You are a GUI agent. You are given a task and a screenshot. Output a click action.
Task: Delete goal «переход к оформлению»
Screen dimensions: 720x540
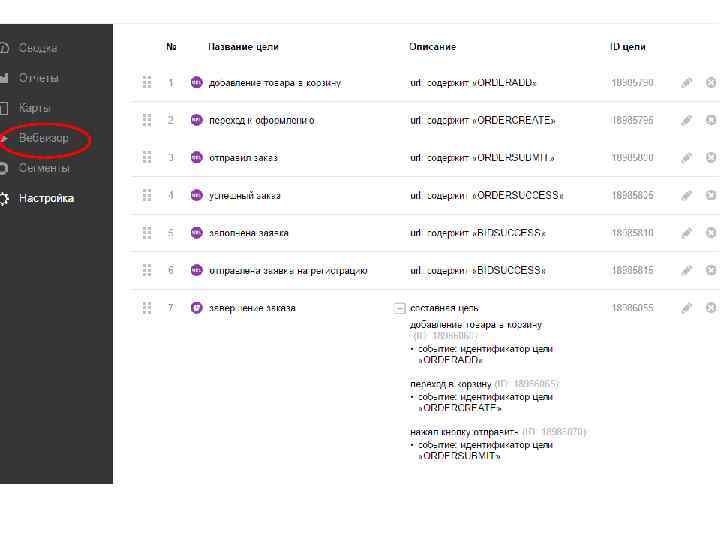point(711,120)
